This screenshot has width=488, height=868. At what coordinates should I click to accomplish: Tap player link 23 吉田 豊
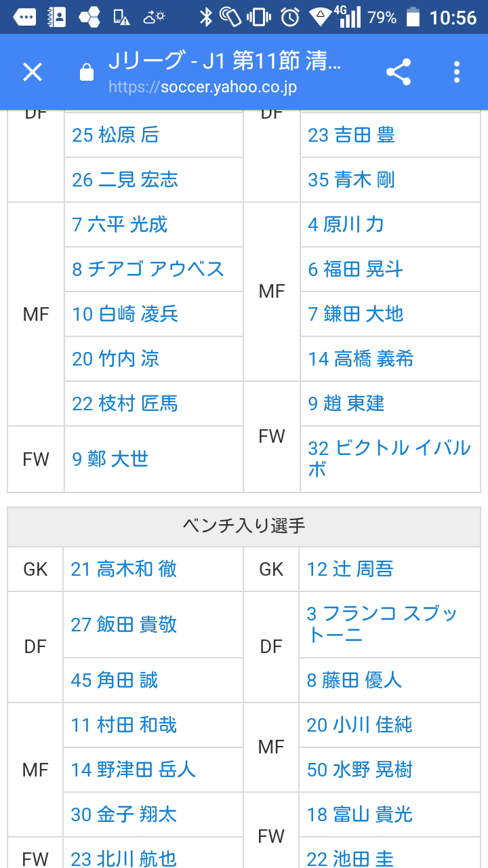(351, 135)
